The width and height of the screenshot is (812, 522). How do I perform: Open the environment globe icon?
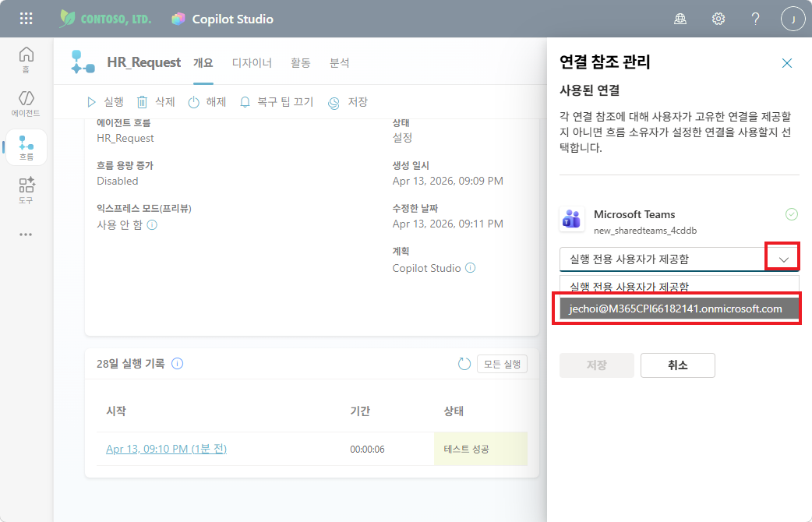click(680, 19)
